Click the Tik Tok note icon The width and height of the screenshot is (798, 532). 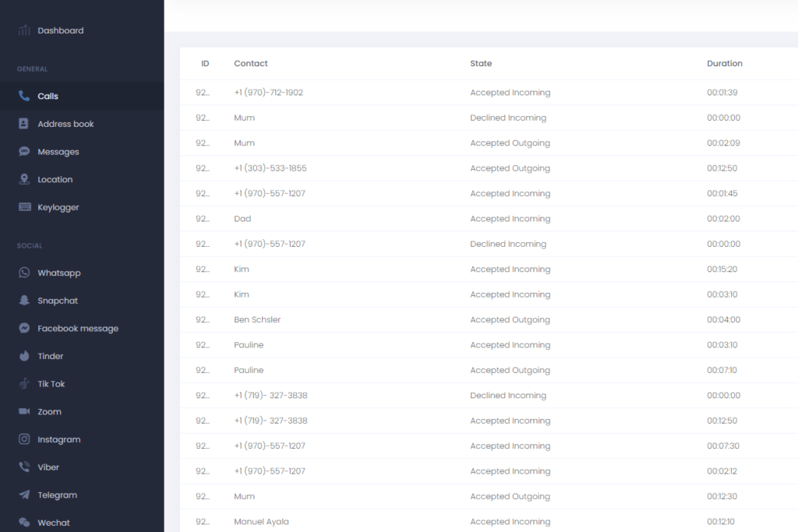click(24, 383)
